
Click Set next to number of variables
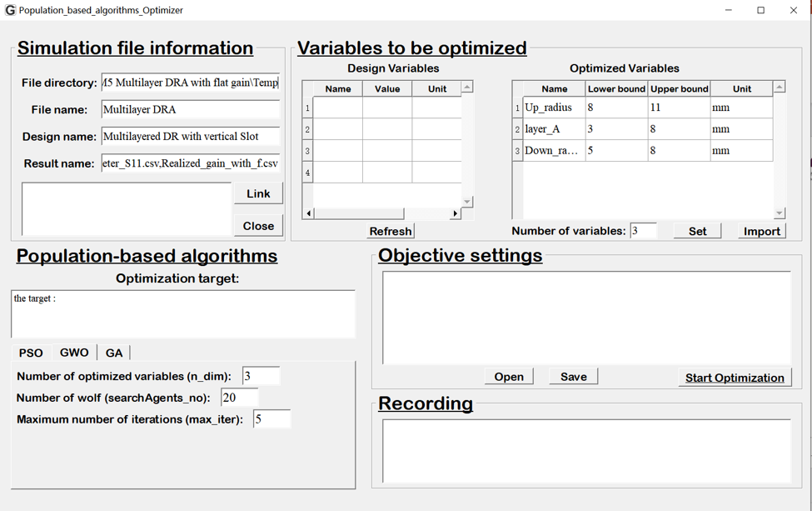pyautogui.click(x=697, y=231)
